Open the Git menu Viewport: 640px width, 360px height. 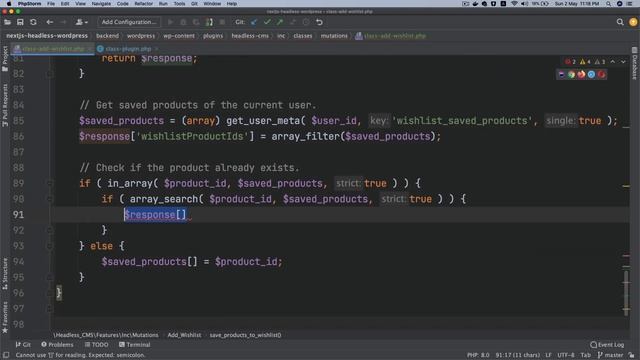tap(194, 4)
